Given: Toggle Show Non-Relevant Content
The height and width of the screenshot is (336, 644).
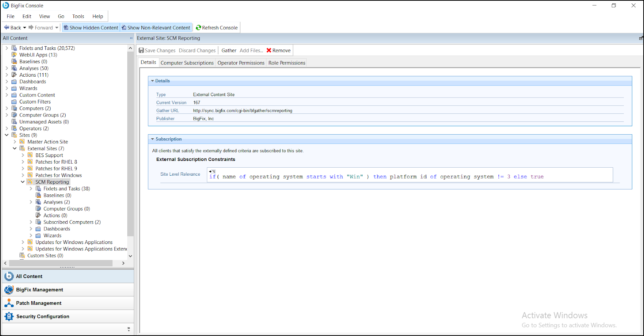Looking at the screenshot, I should pos(156,28).
